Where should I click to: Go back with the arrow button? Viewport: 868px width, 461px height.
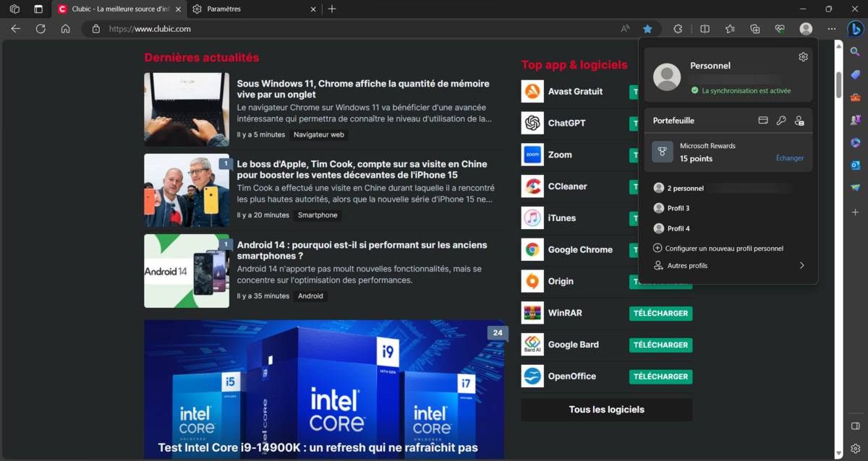(16, 29)
